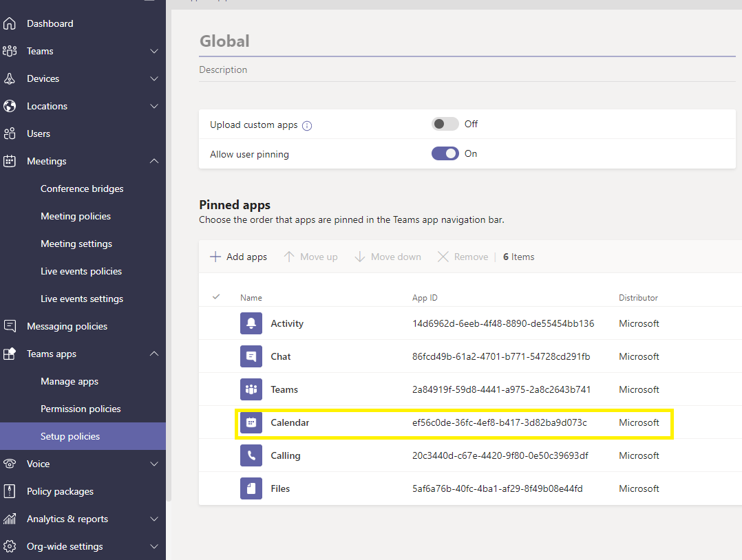Click the Users icon in sidebar
The width and height of the screenshot is (742, 560).
pyautogui.click(x=10, y=133)
